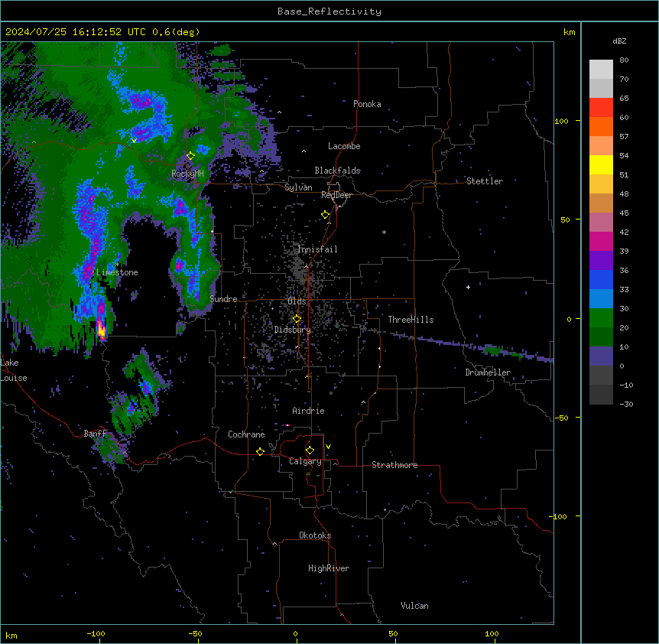The height and width of the screenshot is (644, 659).
Task: Click the Innisfail city label
Action: pyautogui.click(x=317, y=249)
